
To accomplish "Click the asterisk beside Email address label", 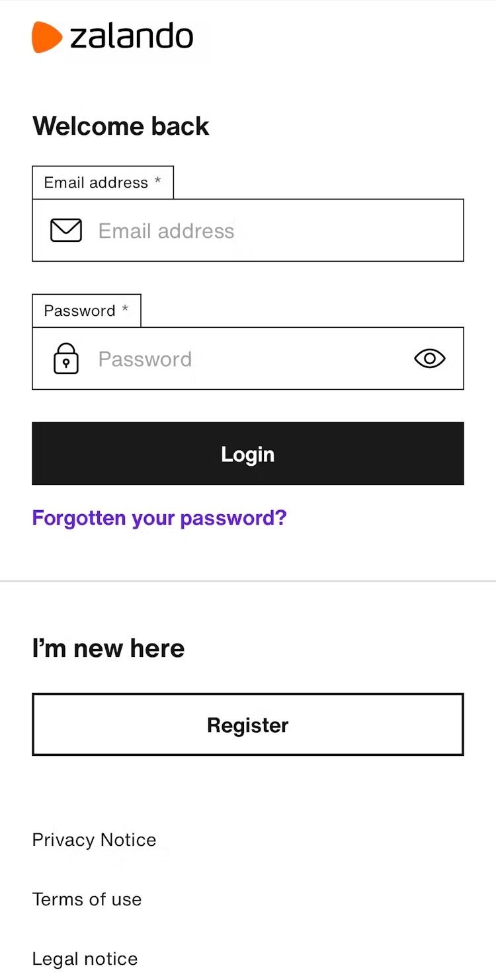I will tap(157, 181).
